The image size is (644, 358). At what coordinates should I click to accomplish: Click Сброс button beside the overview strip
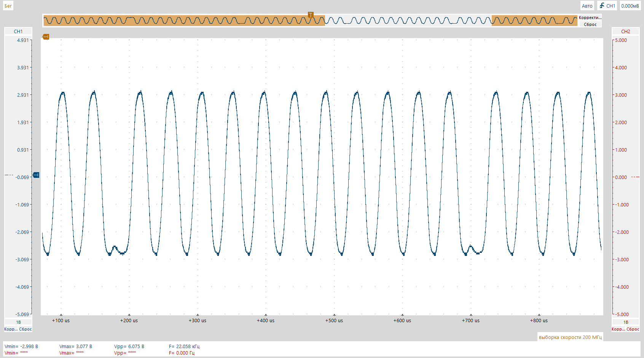coord(590,24)
